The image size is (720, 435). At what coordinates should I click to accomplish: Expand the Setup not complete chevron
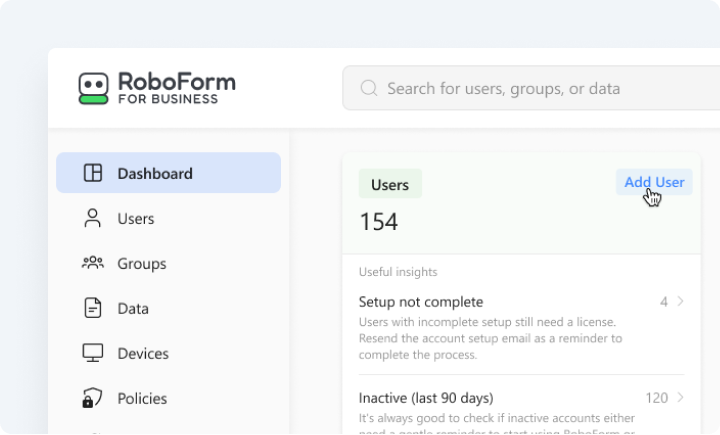[x=681, y=301]
